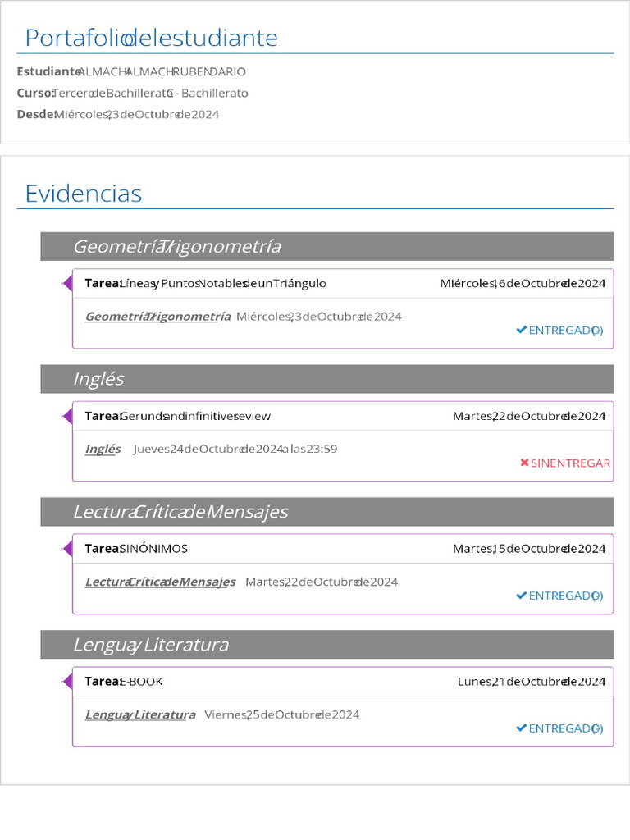Click the Líneas y Puntos Notables task title
This screenshot has width=630, height=840.
(x=222, y=283)
